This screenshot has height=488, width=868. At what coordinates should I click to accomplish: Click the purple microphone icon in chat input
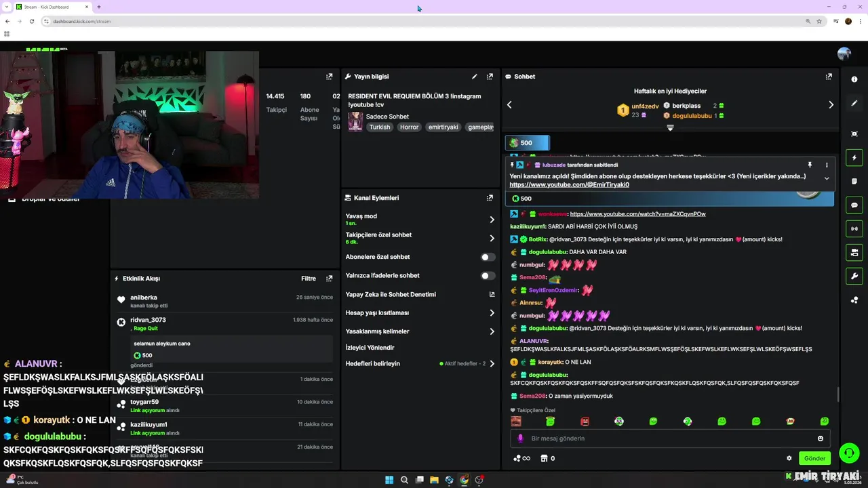[521, 439]
